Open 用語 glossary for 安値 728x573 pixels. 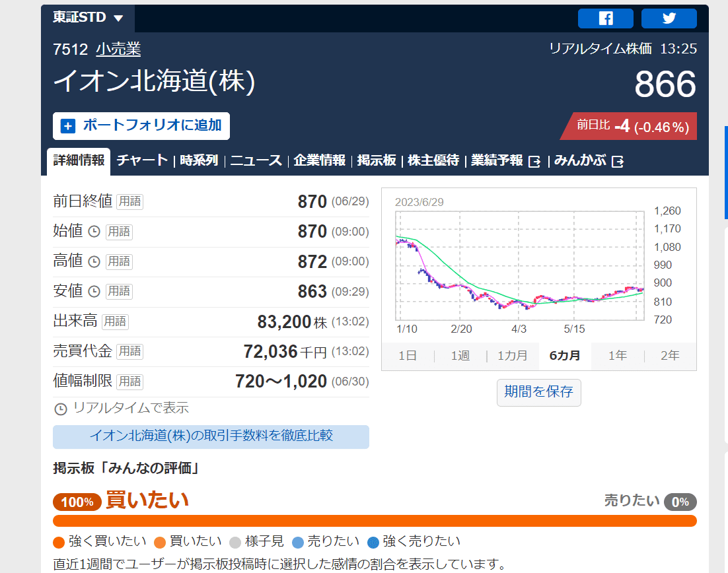click(119, 291)
